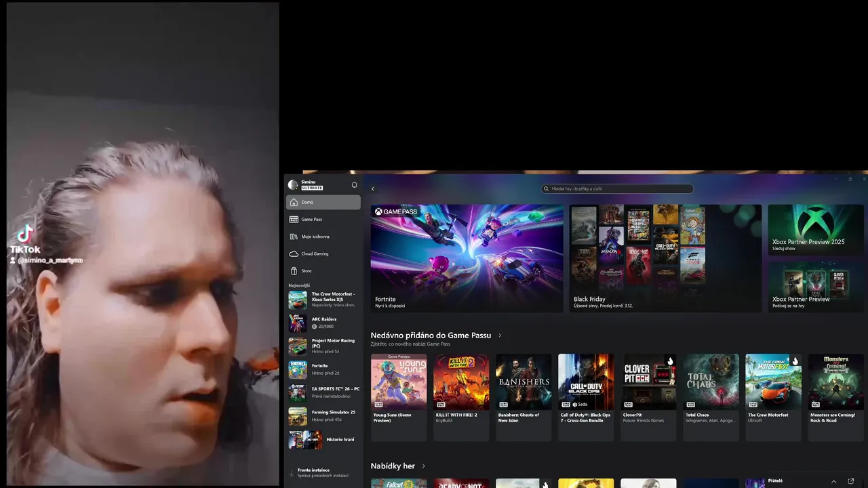Screen dimensions: 868x488
Task: Open the Nabídky her heading
Action: [393, 466]
